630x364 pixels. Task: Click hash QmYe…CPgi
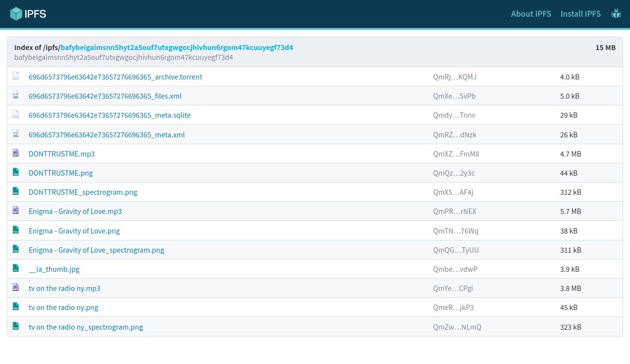pos(453,288)
